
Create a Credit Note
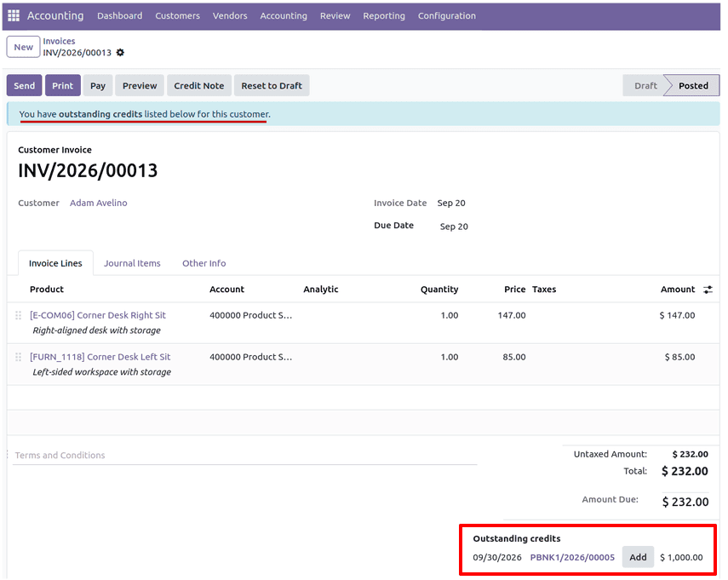pyautogui.click(x=199, y=85)
